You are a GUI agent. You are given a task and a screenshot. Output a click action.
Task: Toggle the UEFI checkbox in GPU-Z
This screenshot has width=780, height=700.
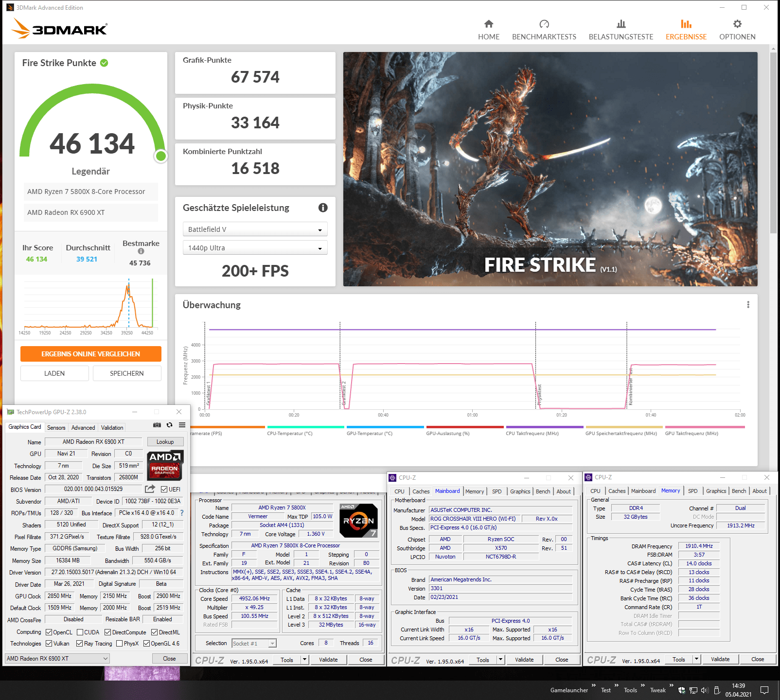click(164, 490)
